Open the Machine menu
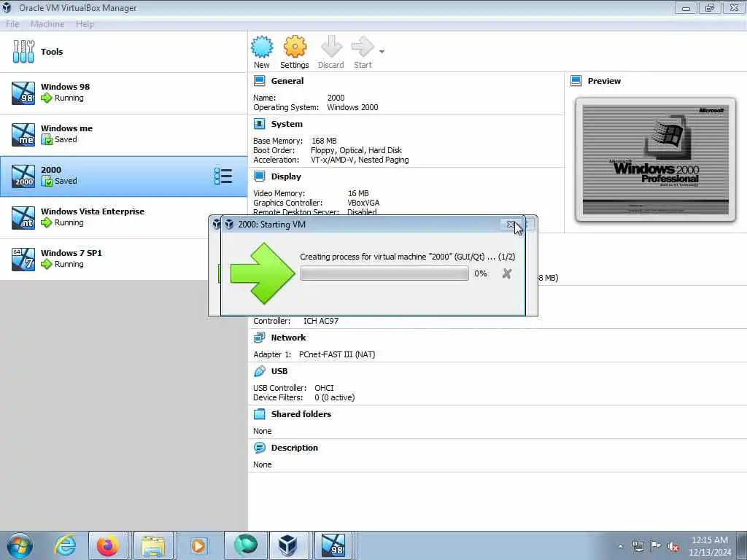This screenshot has width=747, height=560. 47,24
